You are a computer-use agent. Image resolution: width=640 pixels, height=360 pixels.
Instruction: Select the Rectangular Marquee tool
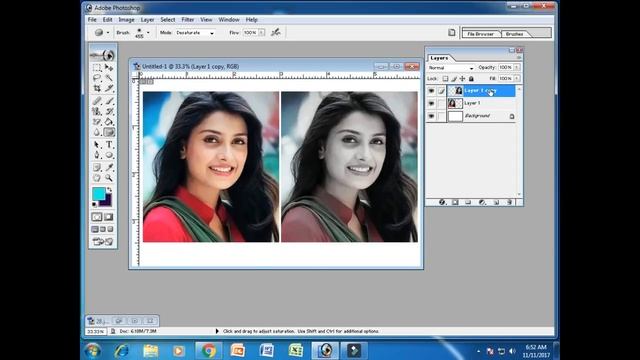pyautogui.click(x=97, y=67)
